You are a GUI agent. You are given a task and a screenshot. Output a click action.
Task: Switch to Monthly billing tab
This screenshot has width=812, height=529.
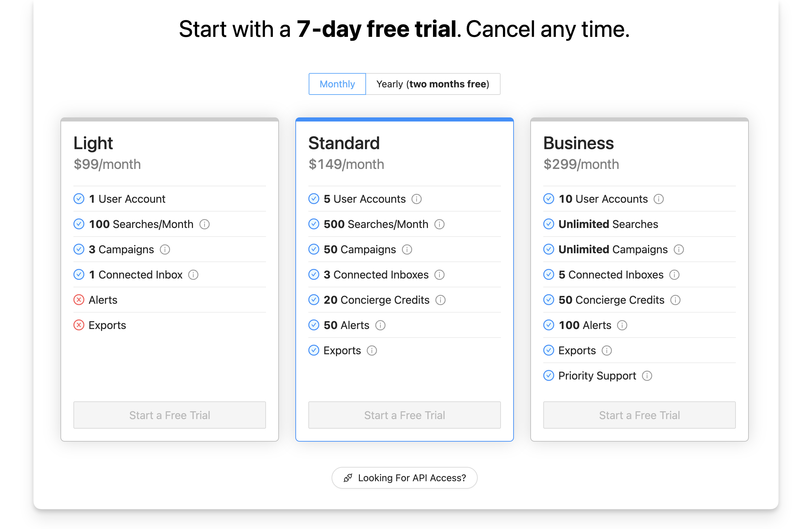click(x=337, y=84)
